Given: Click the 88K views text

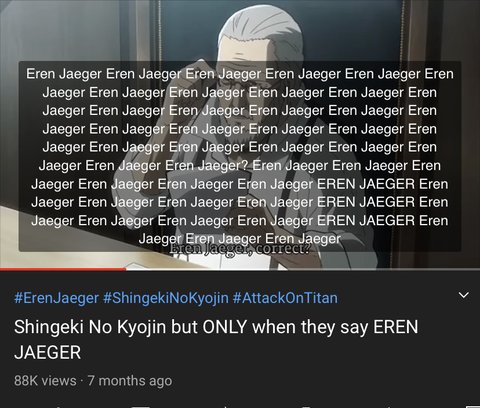Looking at the screenshot, I should click(x=45, y=380).
